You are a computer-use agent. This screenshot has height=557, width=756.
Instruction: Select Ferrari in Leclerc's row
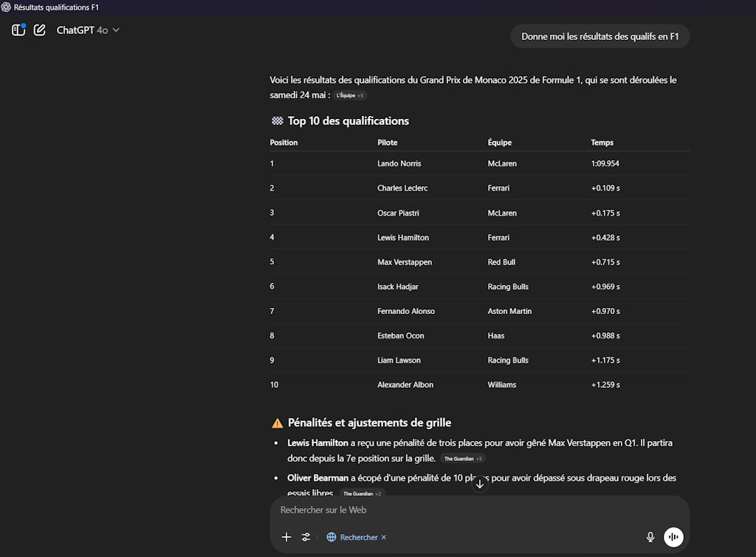pos(498,188)
